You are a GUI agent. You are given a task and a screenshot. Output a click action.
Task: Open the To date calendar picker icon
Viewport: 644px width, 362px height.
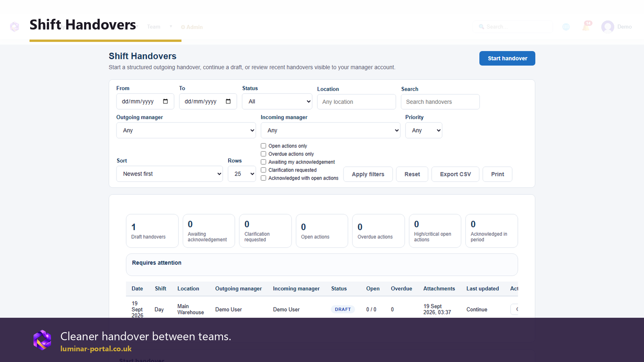[228, 101]
